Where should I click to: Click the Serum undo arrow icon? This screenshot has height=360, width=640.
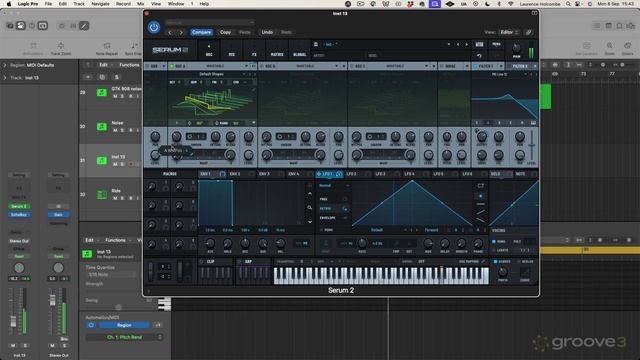[x=480, y=56]
